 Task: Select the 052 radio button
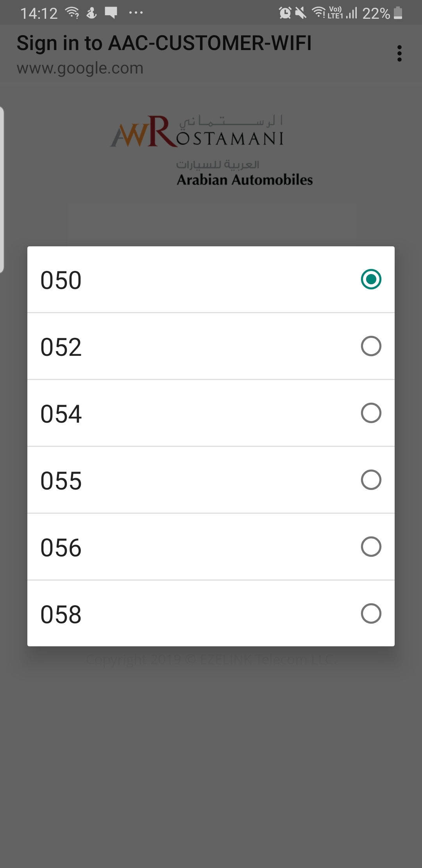pos(371,346)
